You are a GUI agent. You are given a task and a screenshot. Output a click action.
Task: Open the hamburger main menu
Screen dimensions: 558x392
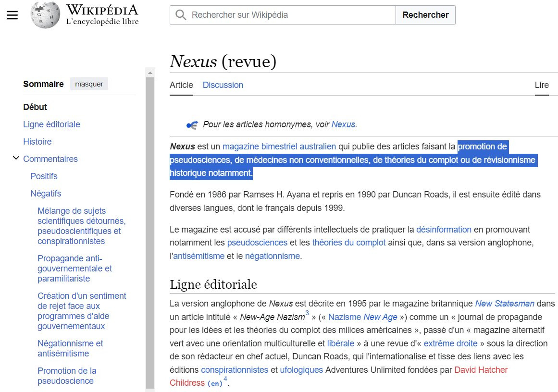12,15
